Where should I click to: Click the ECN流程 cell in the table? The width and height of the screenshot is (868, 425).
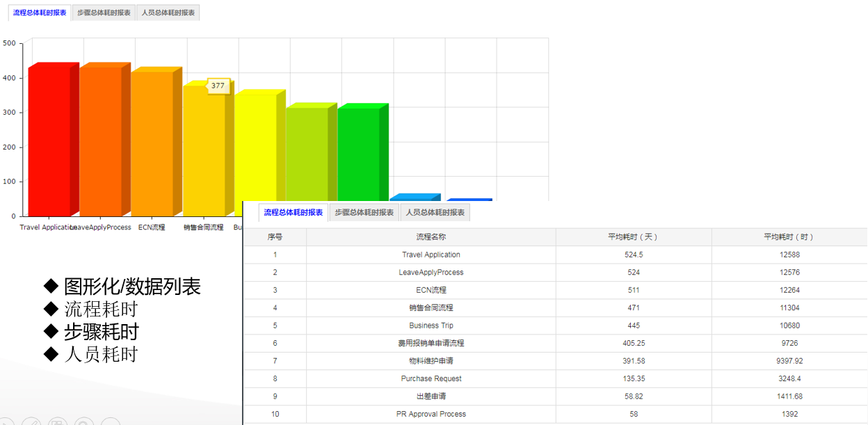[x=431, y=290]
